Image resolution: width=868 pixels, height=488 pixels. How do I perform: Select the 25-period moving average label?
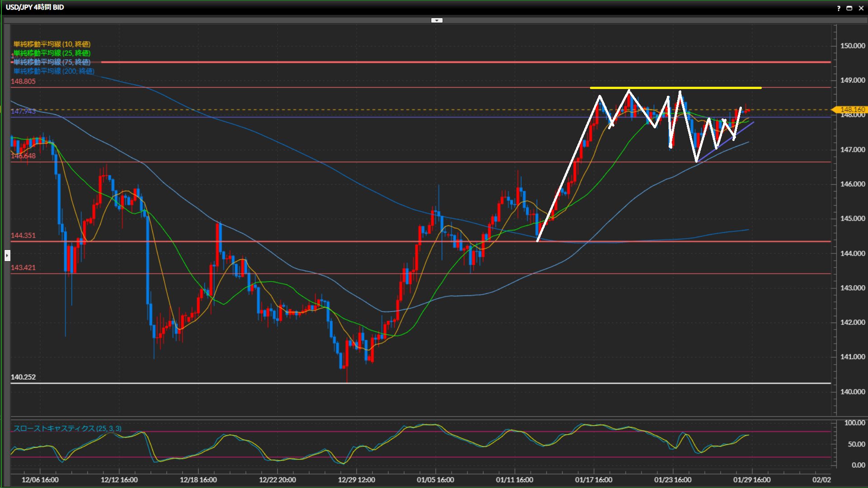(52, 53)
